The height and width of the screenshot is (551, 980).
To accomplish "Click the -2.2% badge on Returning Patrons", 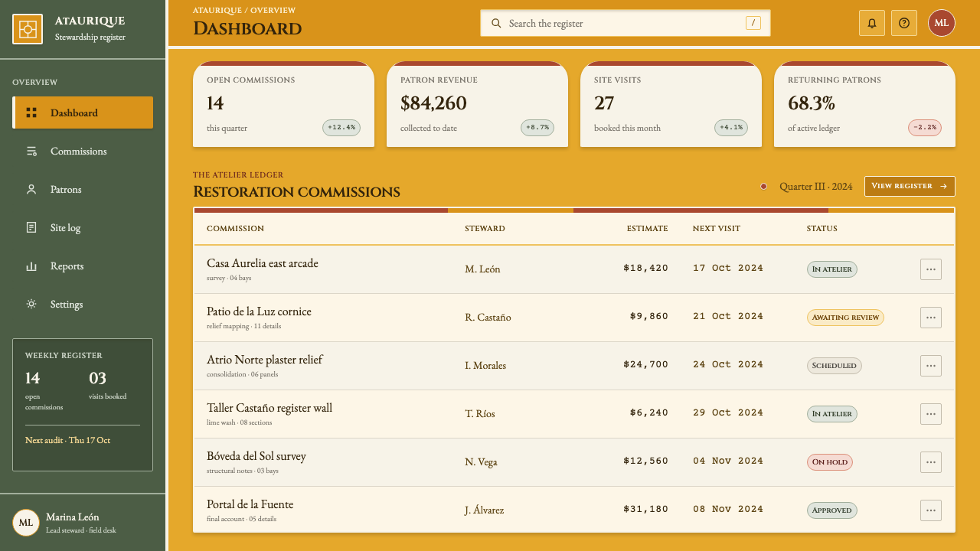I will coord(925,128).
